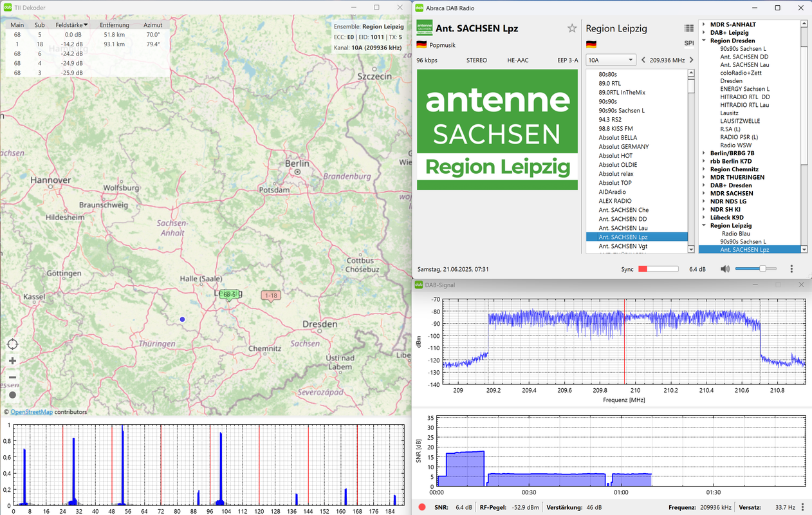Screen dimensions: 812x515
Task: Zoom in the TII map with plus
Action: tap(13, 360)
